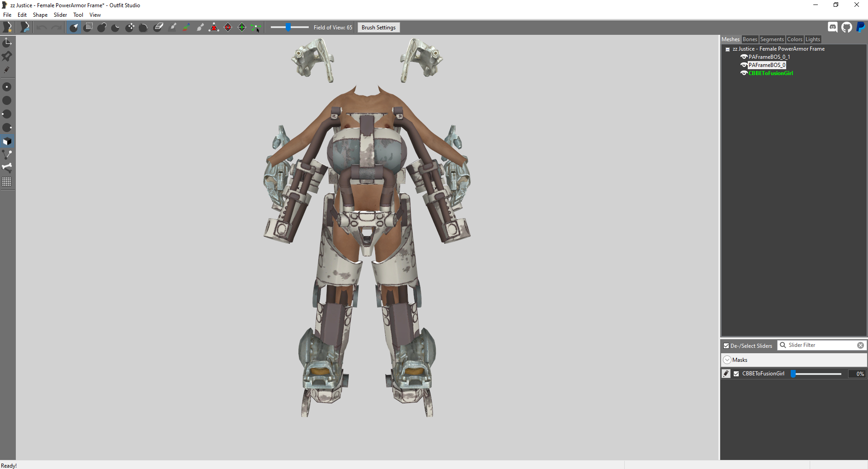868x469 pixels.
Task: Click the 0% slider value field
Action: click(857, 374)
